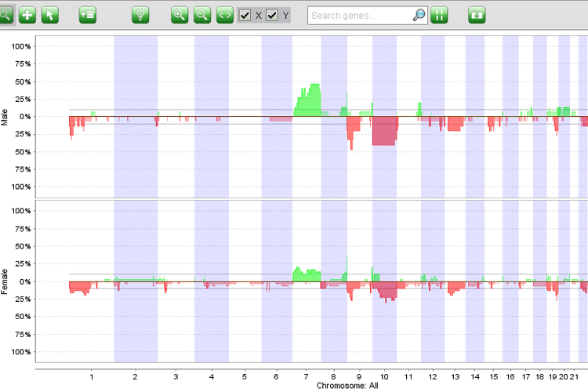Click the add track list icon
The width and height of the screenshot is (588, 392).
coord(87,15)
